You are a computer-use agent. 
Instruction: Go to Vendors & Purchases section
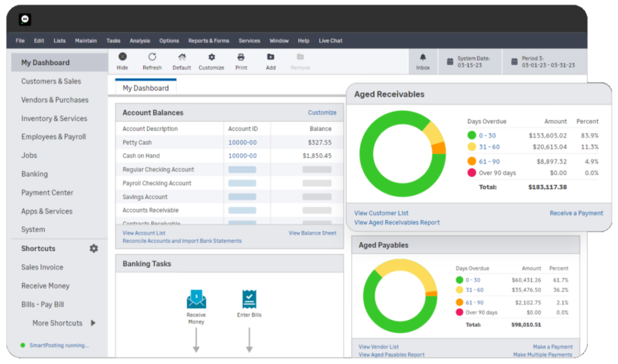55,100
